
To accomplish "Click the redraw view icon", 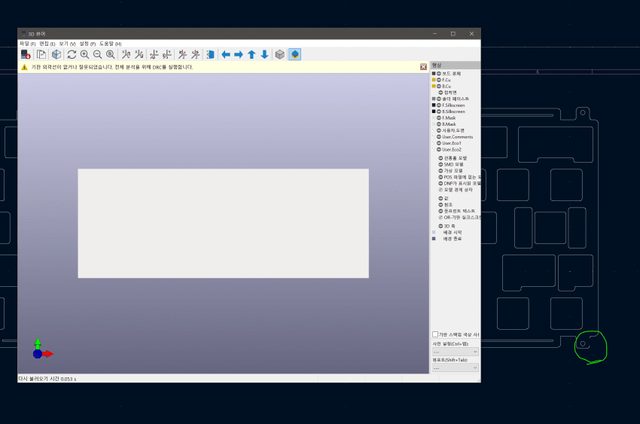I will [x=71, y=54].
